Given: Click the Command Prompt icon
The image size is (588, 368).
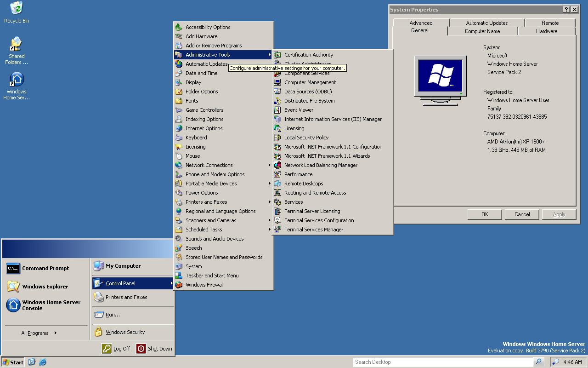Looking at the screenshot, I should tap(13, 268).
